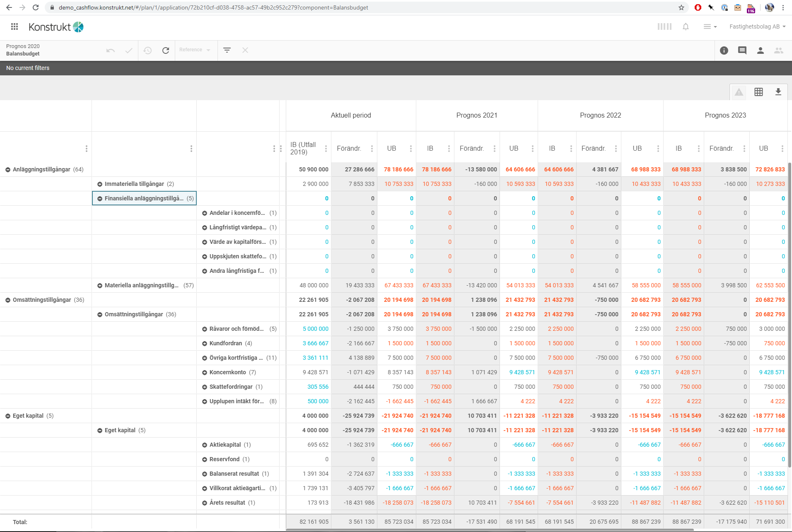Toggle the warning triangle view
Image resolution: width=792 pixels, height=532 pixels.
click(x=739, y=92)
